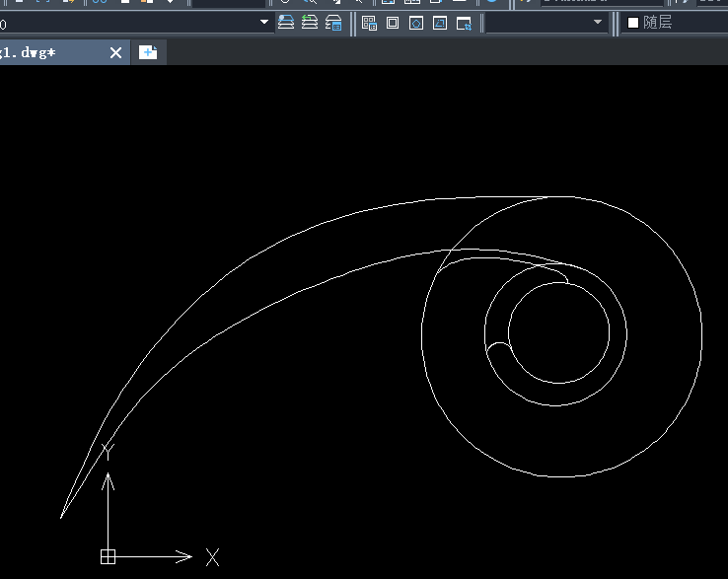The image size is (728, 579).
Task: Click the Make Object's Layer Current icon
Action: click(x=286, y=22)
